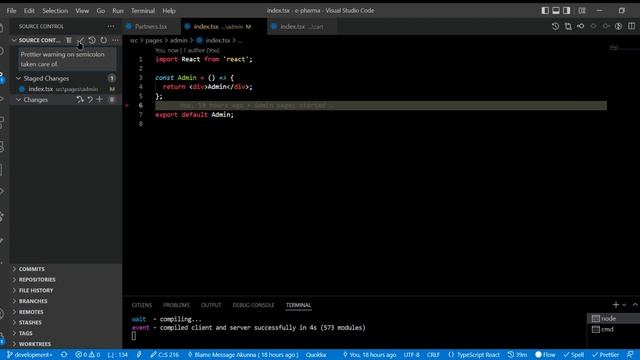The width and height of the screenshot is (640, 360).
Task: Open GitLens file history icon in editor toolbar
Action: [555, 27]
